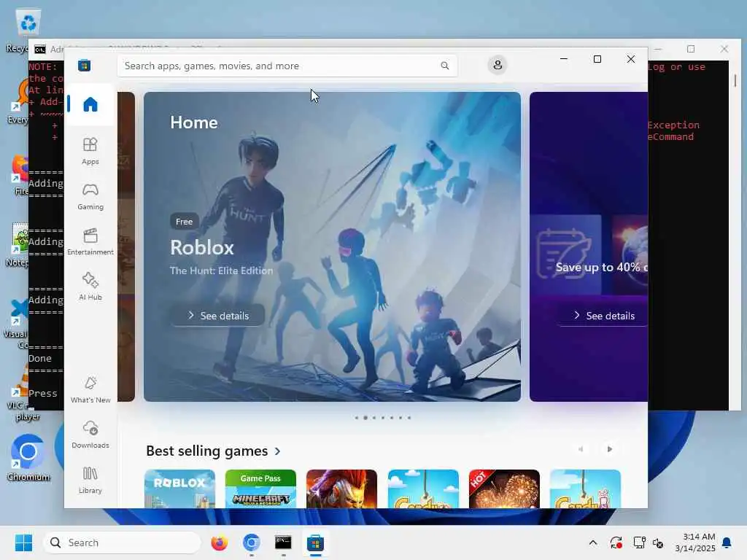
Task: Click See details on the Save up to 40% card
Action: coord(603,316)
